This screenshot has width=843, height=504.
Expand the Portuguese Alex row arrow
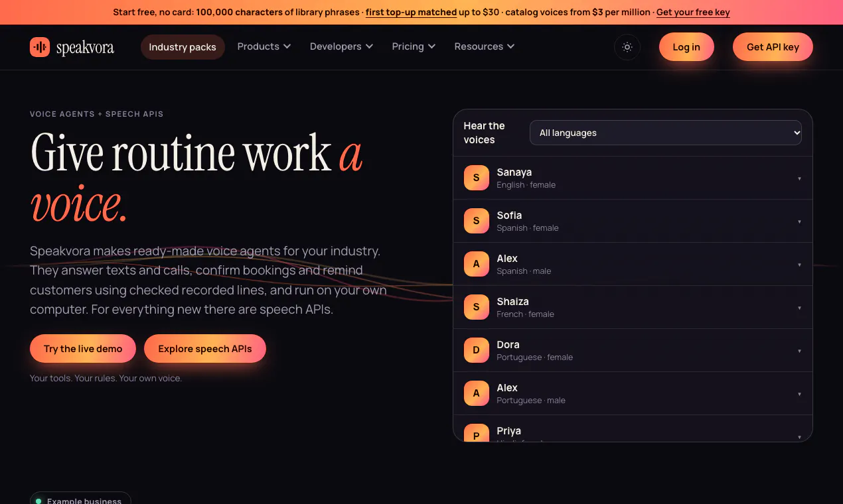point(799,394)
